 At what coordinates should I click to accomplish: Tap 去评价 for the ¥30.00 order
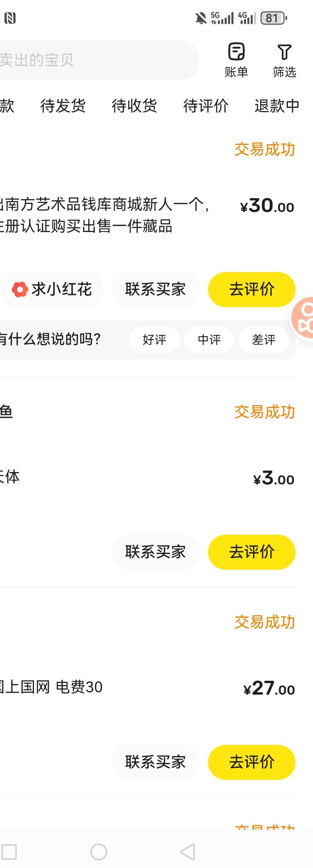click(x=251, y=290)
